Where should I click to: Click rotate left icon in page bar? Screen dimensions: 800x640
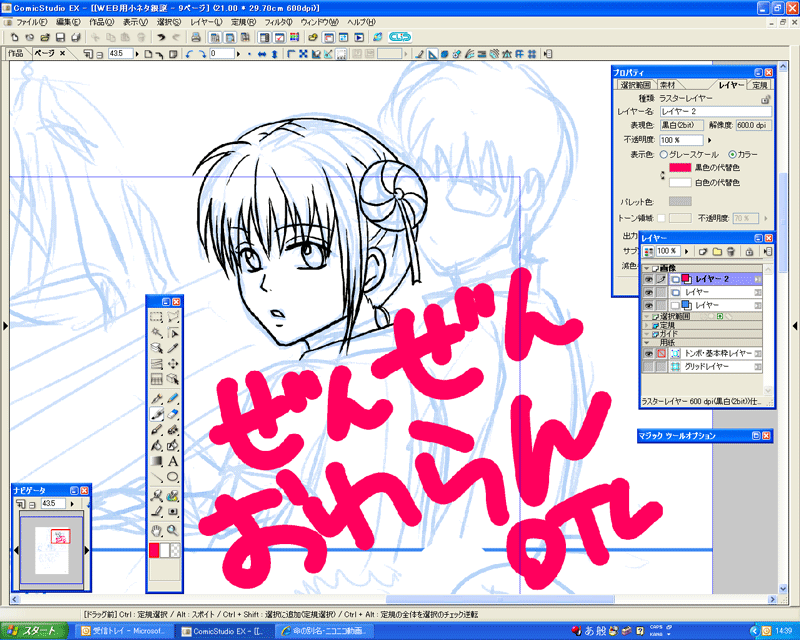[x=189, y=54]
